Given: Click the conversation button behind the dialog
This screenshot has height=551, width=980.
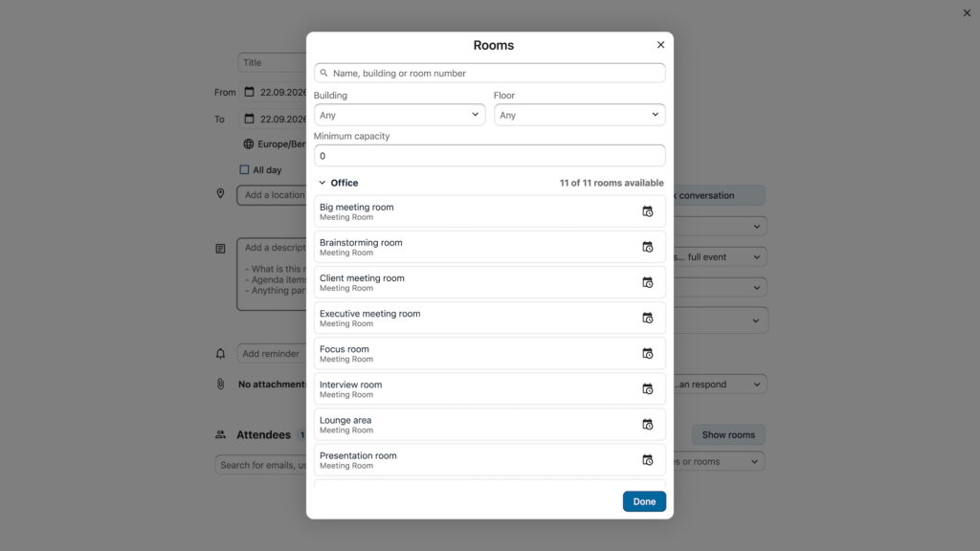Looking at the screenshot, I should coord(720,195).
